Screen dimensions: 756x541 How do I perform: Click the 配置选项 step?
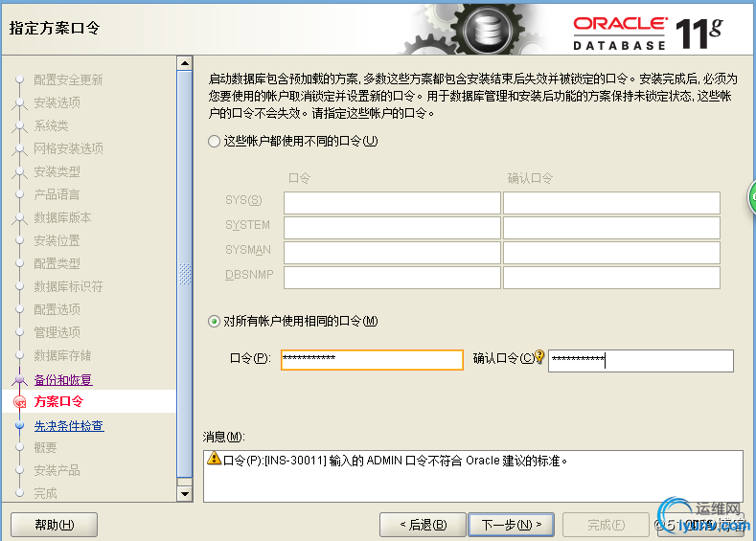tap(57, 309)
